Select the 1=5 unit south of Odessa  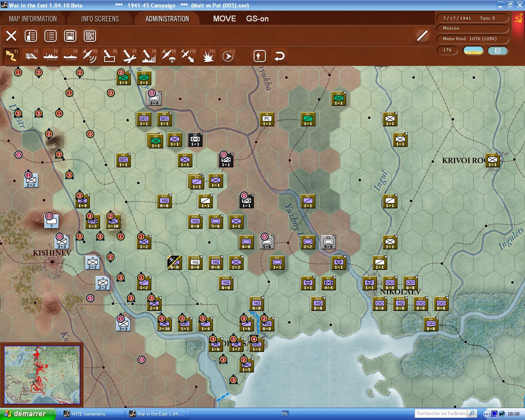point(246,365)
